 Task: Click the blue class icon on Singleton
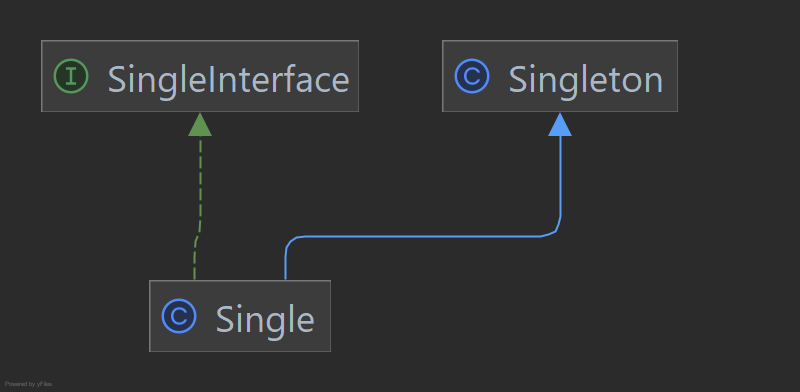(472, 76)
